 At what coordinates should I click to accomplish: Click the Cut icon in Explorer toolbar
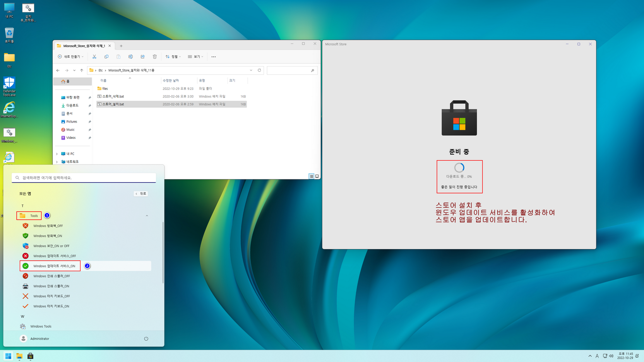[94, 57]
